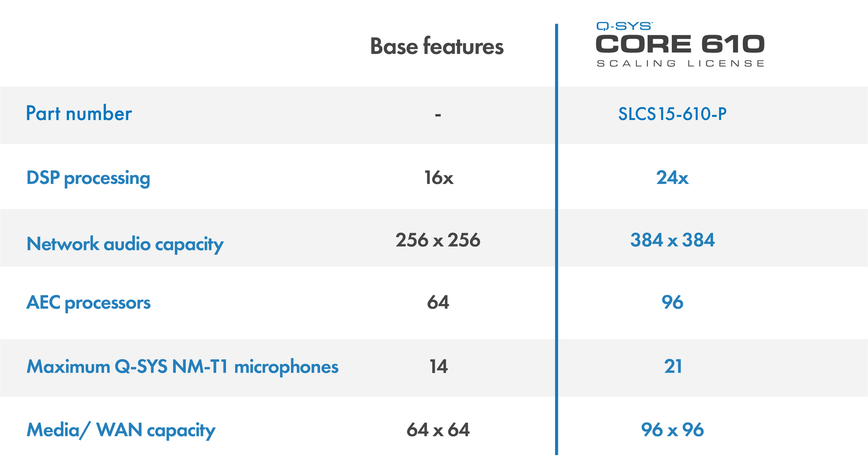
Task: Select the 64 AEC processors base value
Action: [x=438, y=302]
